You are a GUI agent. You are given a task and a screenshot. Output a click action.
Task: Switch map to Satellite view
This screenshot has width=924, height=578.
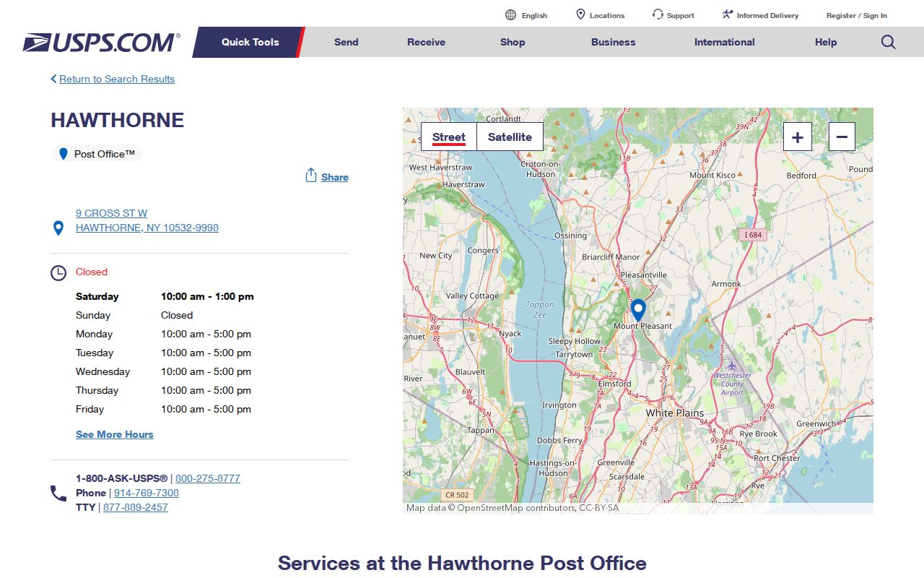[510, 137]
